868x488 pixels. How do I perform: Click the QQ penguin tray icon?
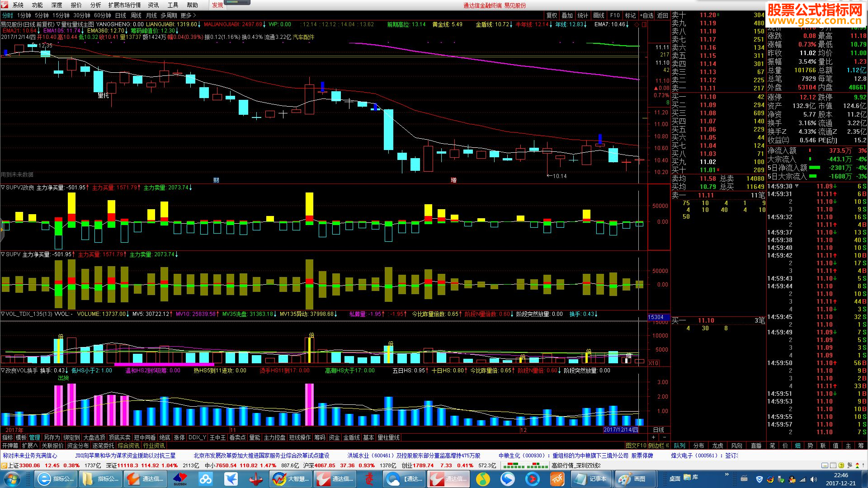(x=792, y=479)
